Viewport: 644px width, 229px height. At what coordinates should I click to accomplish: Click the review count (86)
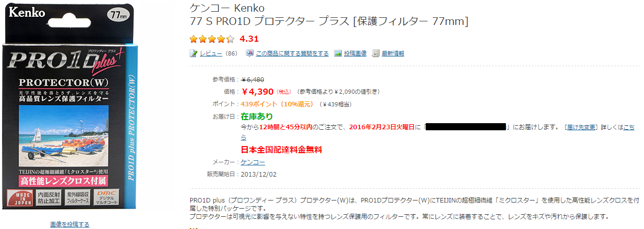click(x=231, y=53)
